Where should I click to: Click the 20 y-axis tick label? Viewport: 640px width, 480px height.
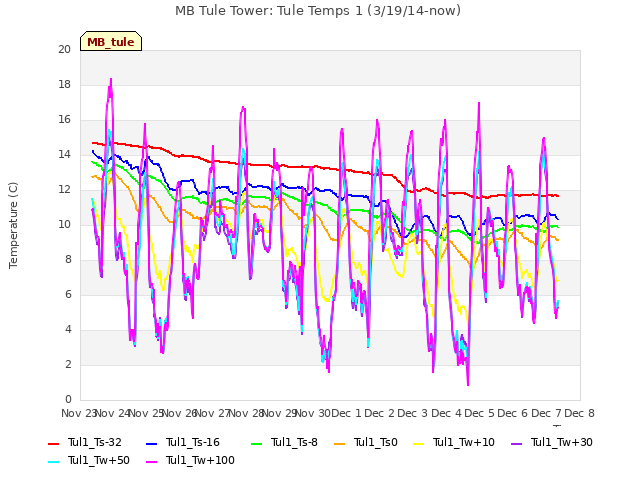64,49
